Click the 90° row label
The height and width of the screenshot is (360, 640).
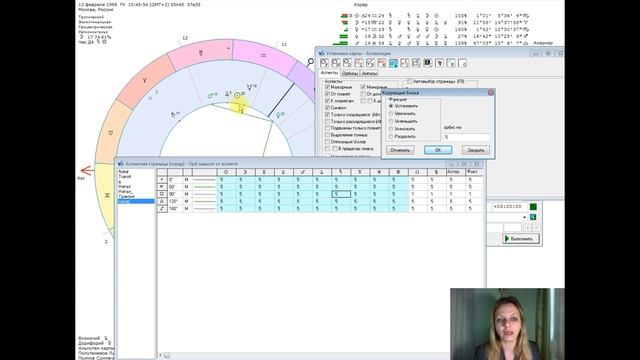[174, 194]
